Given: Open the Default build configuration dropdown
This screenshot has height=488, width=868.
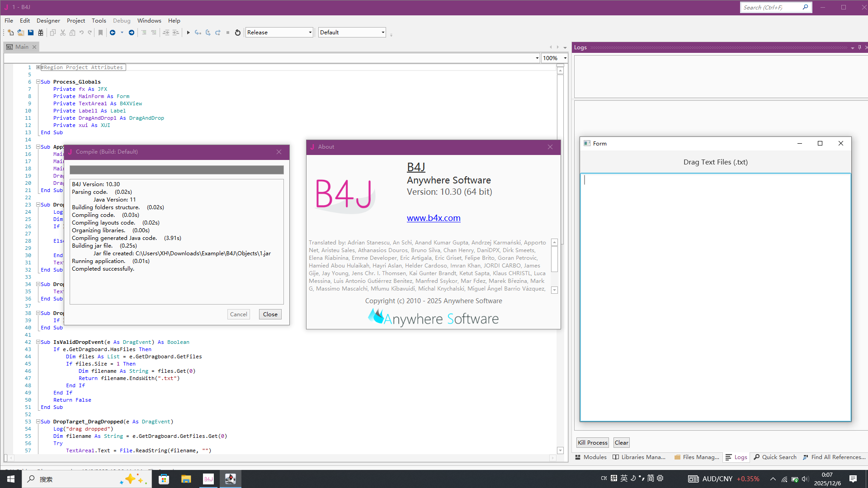Looking at the screenshot, I should point(383,33).
